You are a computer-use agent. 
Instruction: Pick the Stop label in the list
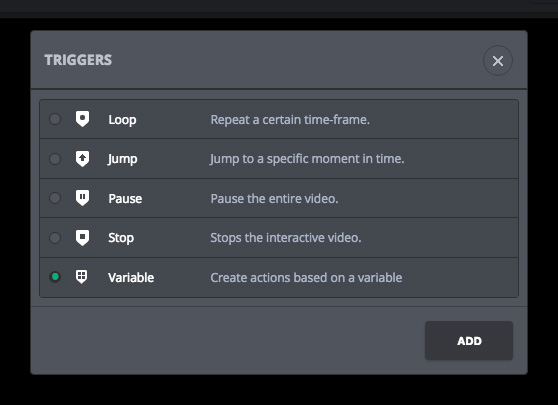point(121,238)
